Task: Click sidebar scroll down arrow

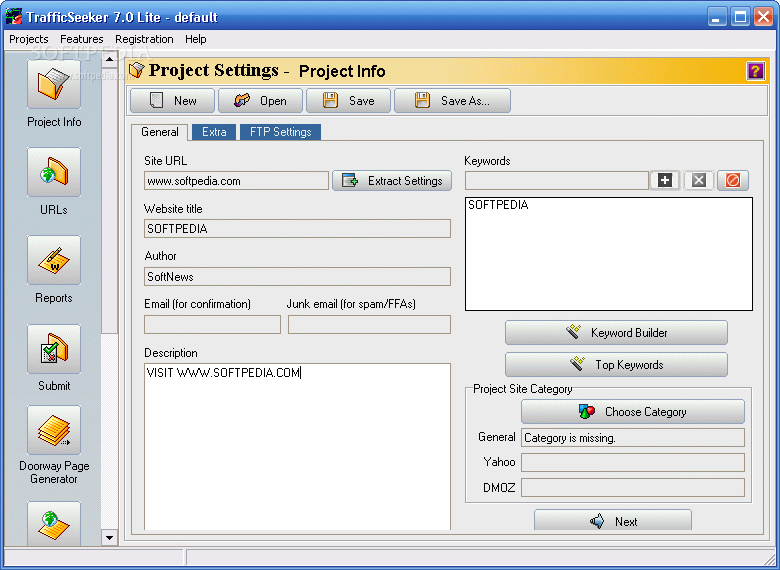Action: coord(109,538)
